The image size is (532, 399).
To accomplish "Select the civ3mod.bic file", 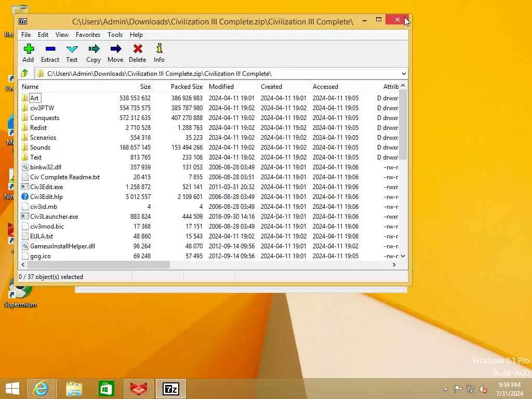I will 47,227.
